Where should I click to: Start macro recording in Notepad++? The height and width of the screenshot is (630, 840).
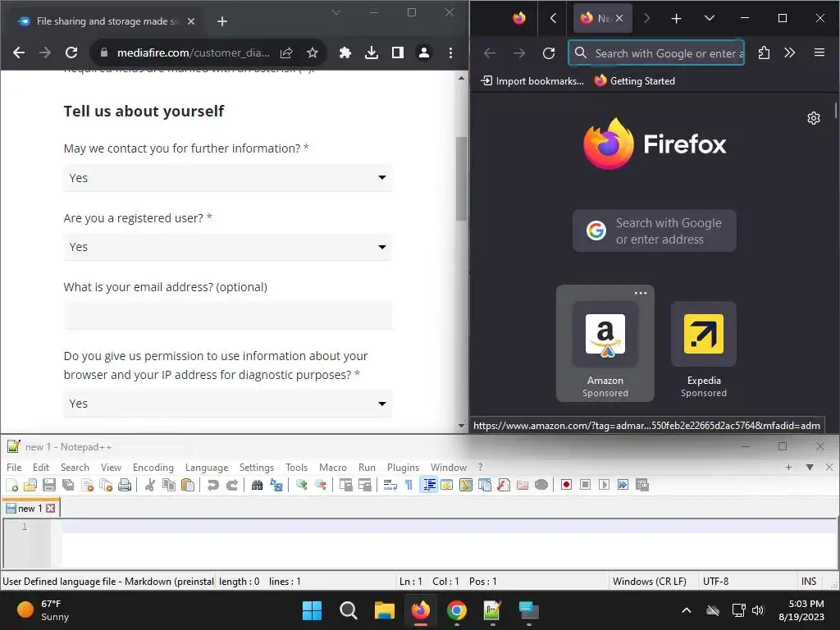tap(566, 485)
